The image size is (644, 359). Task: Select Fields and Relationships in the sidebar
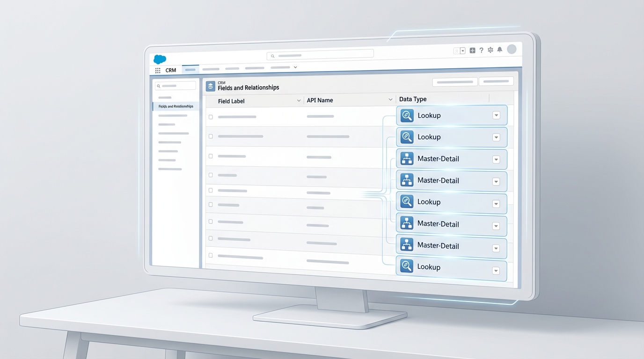pyautogui.click(x=176, y=106)
